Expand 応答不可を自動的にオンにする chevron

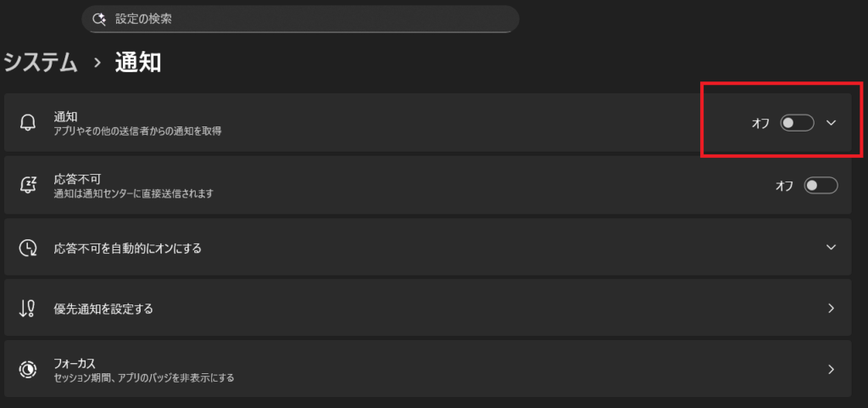point(831,247)
